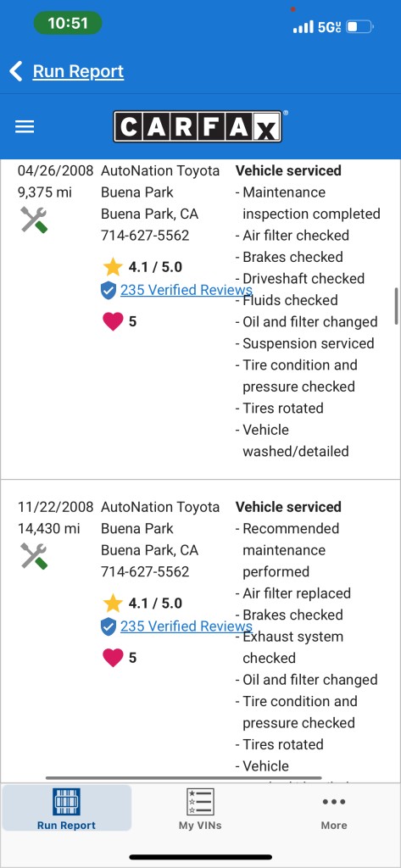Tap the gold star in 11/22/2008 record
401x868 pixels.
pos(113,603)
